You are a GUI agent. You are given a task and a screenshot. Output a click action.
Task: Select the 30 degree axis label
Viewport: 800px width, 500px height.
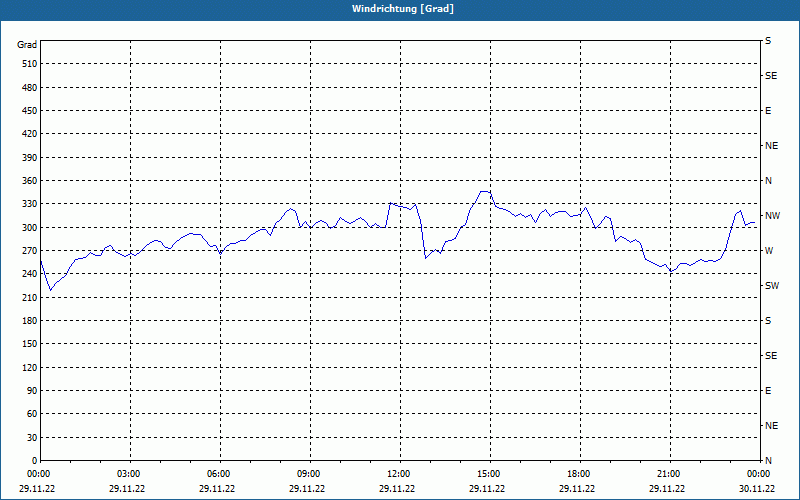(32, 438)
